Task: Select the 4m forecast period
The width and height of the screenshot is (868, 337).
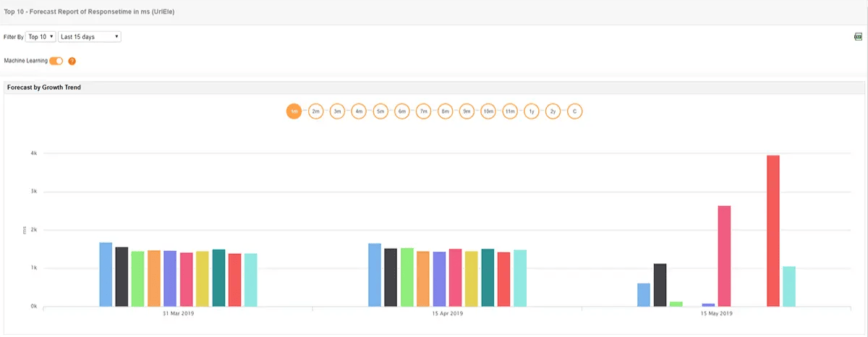Action: (x=359, y=111)
